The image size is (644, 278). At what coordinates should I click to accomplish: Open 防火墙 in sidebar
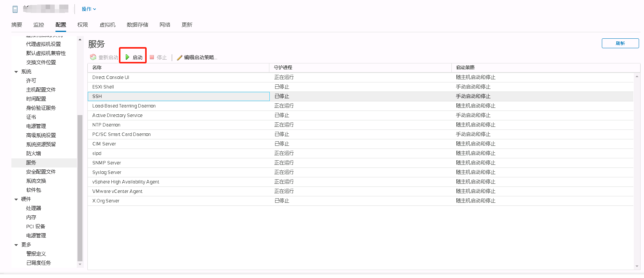[33, 153]
